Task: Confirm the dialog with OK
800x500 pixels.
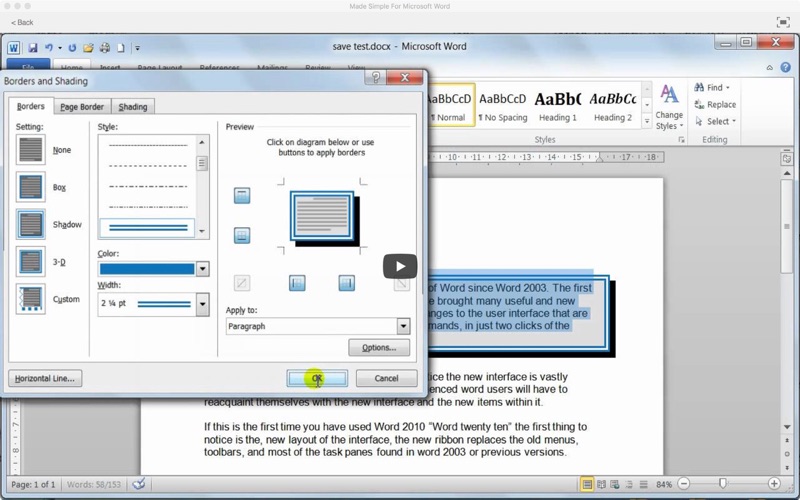Action: tap(317, 378)
